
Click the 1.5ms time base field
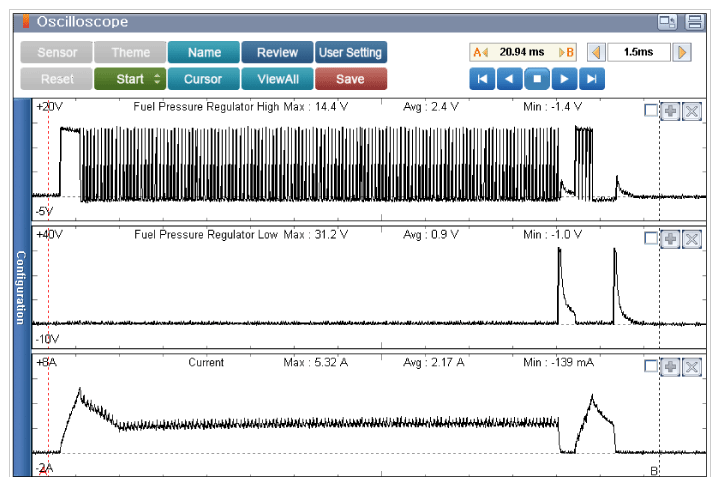coord(639,52)
